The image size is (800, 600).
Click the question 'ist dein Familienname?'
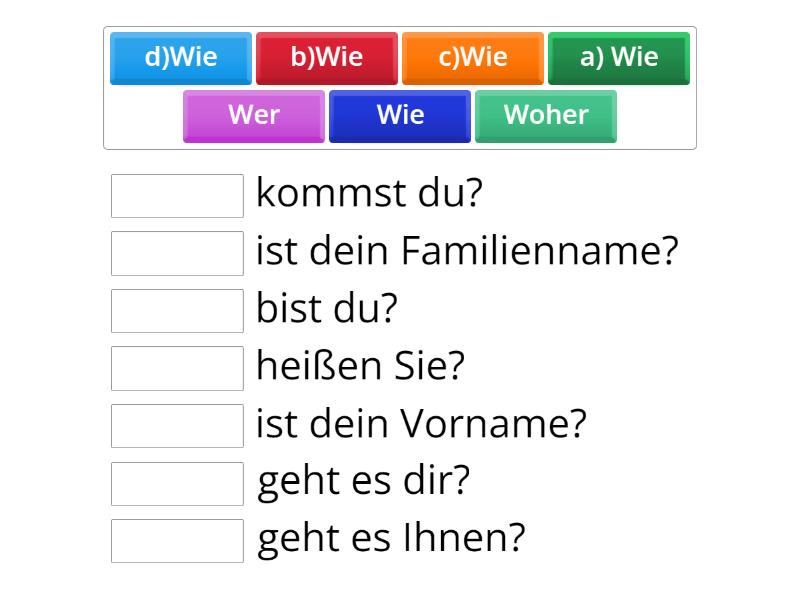point(467,251)
